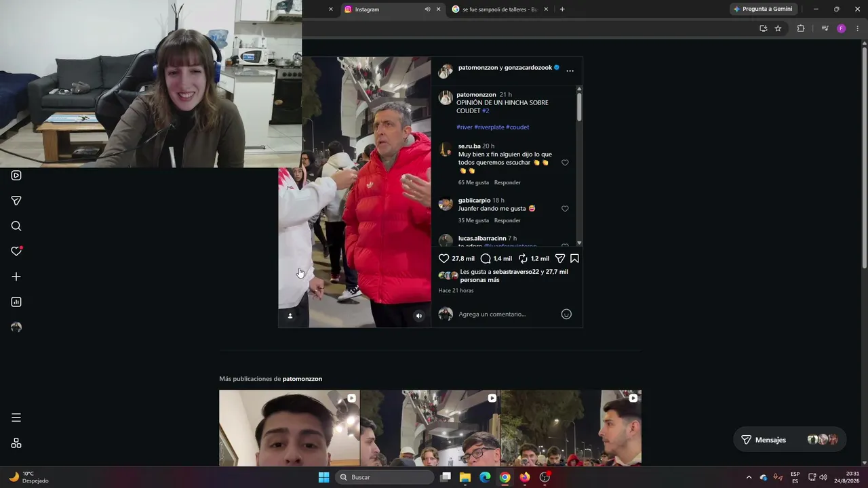The image size is (868, 488).
Task: Open the middle thumbnail with stadium crowd
Action: (x=430, y=428)
